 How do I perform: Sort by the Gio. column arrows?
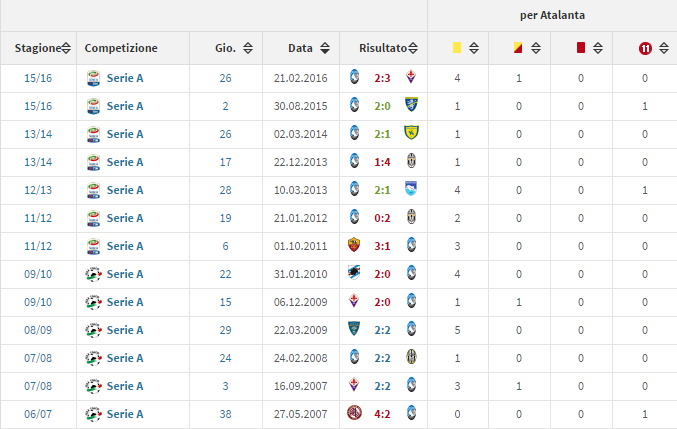point(247,48)
